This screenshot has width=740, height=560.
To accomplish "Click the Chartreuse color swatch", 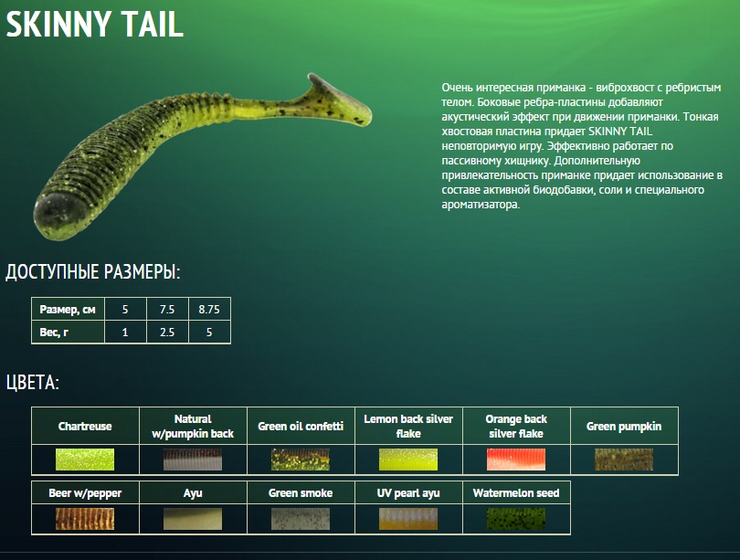I will coord(85,459).
